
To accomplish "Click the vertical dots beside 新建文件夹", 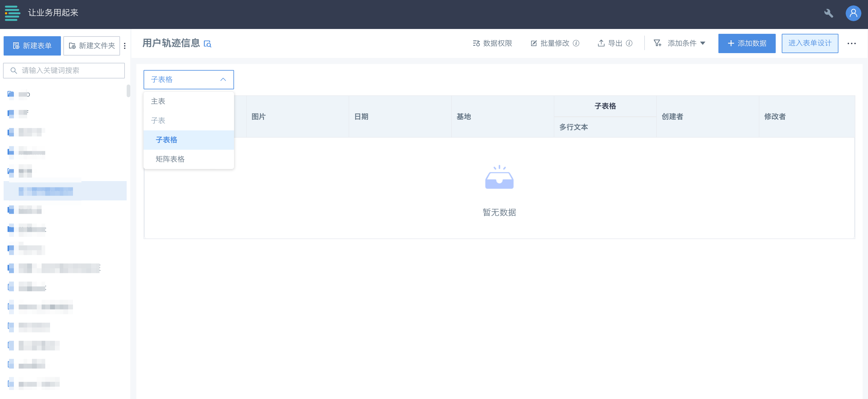I will (x=125, y=46).
